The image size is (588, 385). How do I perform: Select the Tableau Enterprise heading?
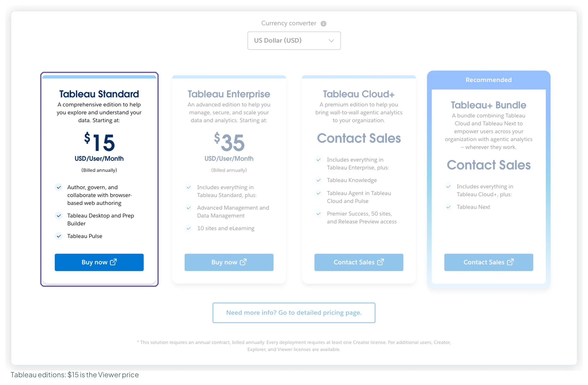229,94
